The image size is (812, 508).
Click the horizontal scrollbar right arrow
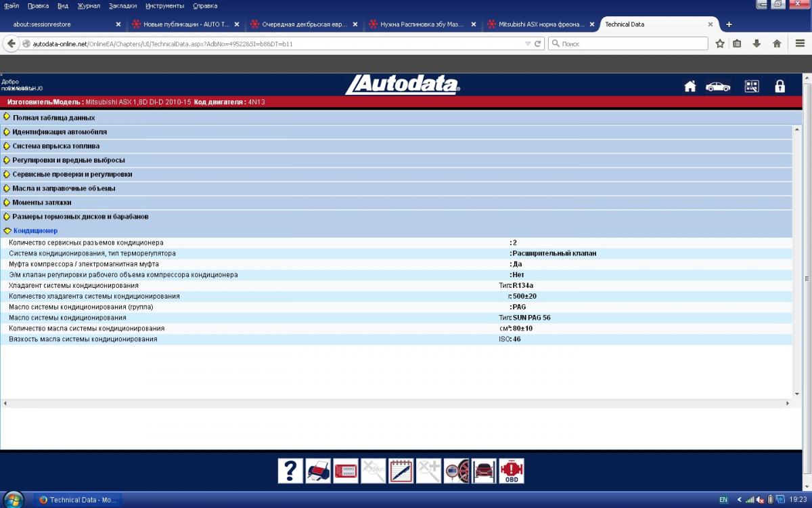point(788,403)
